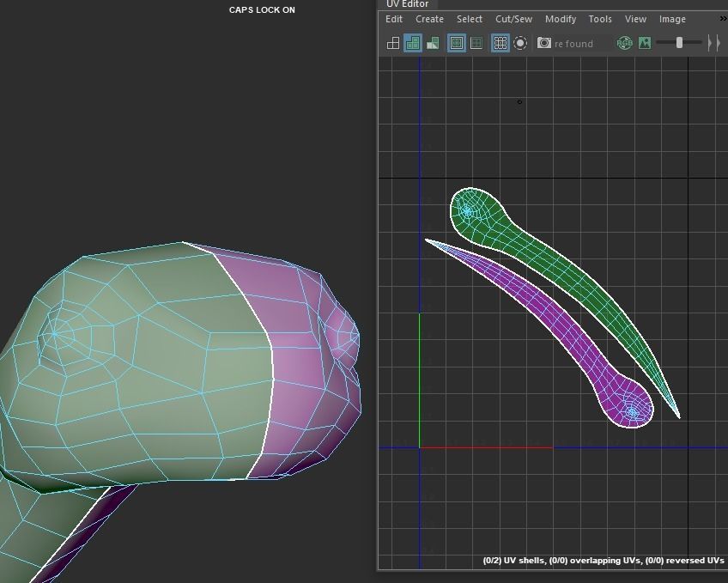The height and width of the screenshot is (583, 728).
Task: Open the Modify menu
Action: 561,19
